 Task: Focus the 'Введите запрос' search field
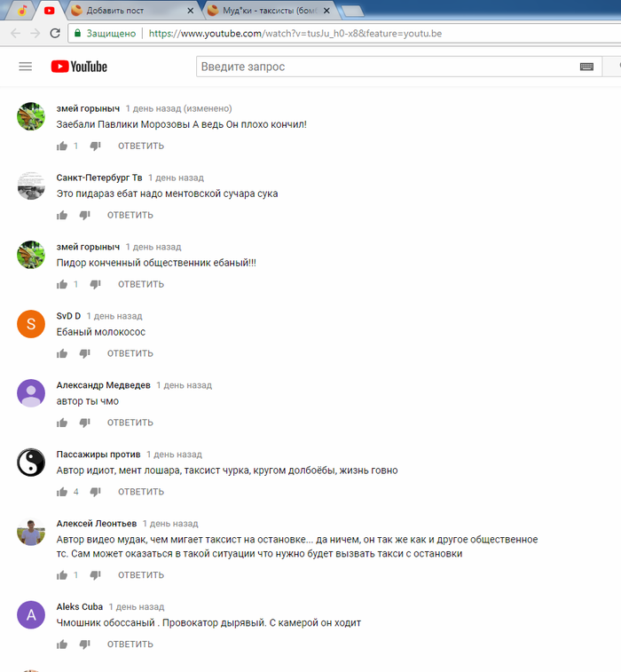click(385, 67)
